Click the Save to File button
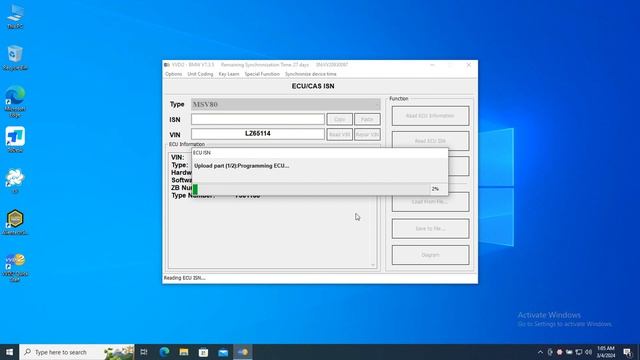Screen dimensions: 640x360 point(431,229)
